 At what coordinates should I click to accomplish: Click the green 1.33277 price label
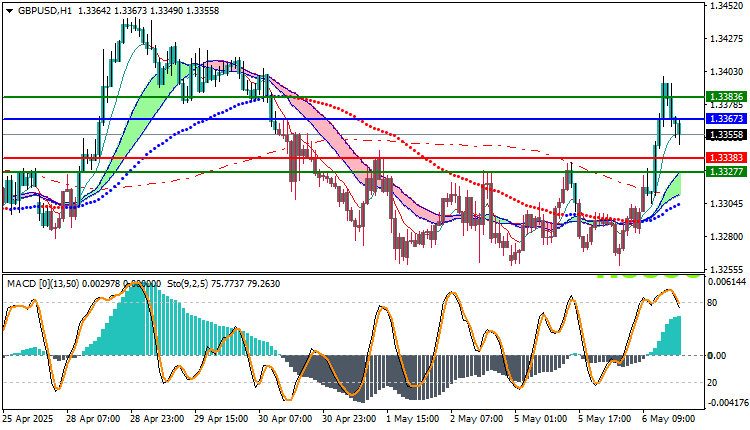(x=726, y=171)
